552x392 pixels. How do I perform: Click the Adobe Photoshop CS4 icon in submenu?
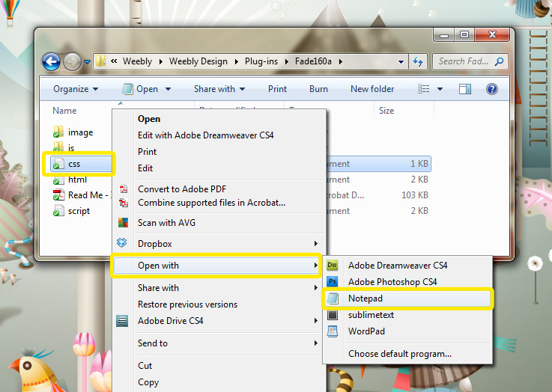[333, 282]
